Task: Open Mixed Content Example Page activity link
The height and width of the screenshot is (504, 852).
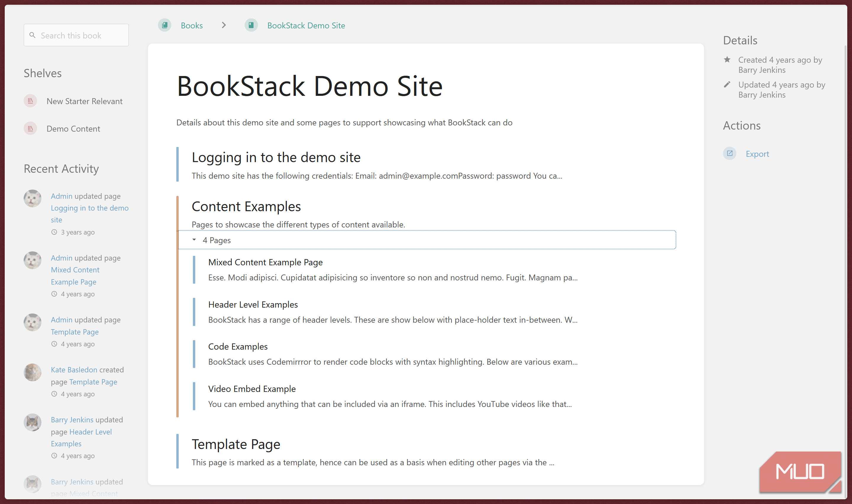Action: [x=75, y=276]
